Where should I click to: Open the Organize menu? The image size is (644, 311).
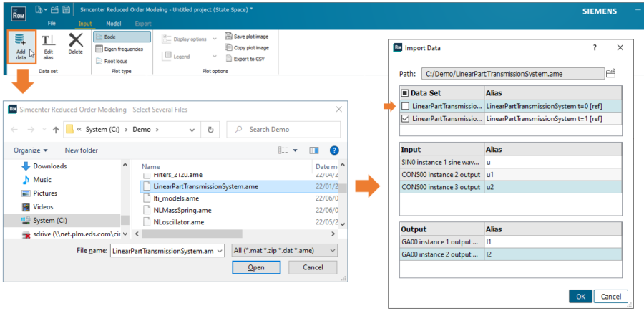coord(31,150)
